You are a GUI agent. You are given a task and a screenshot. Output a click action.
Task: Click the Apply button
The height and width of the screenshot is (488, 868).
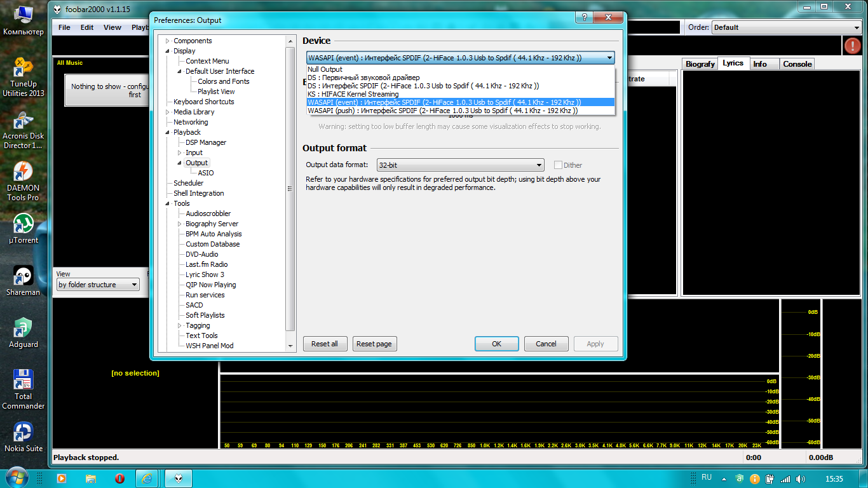595,344
